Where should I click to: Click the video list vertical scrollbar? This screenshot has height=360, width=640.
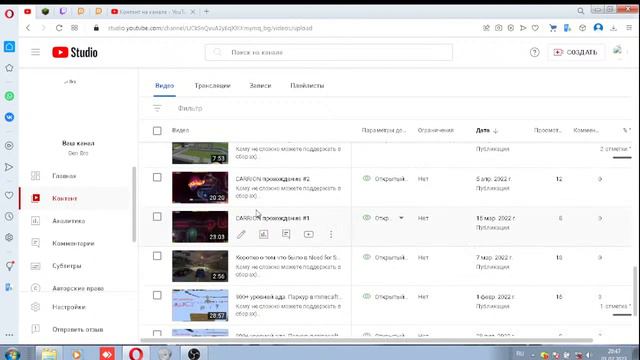coord(635,291)
